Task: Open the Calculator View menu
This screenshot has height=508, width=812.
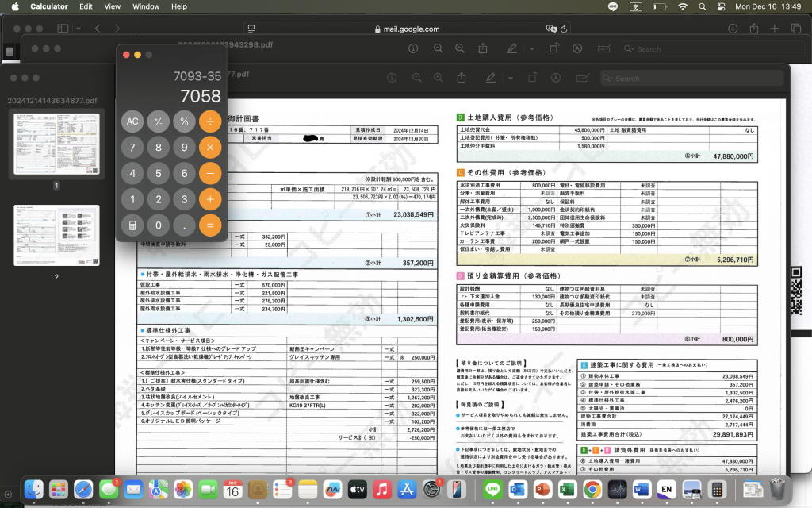Action: [x=112, y=6]
